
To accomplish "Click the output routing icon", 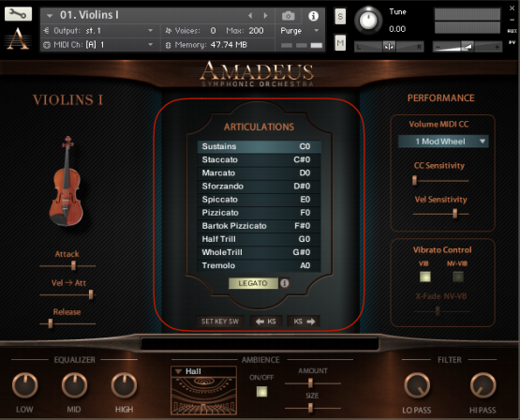I will click(x=47, y=31).
